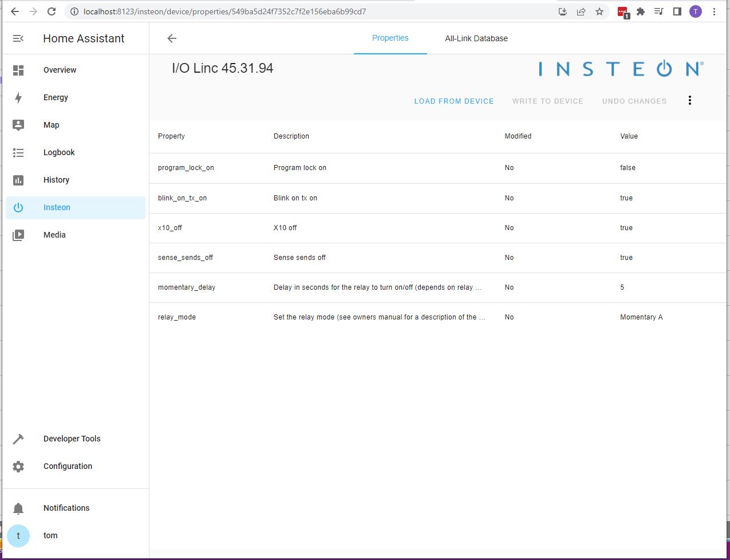Open the Configuration gear icon
The image size is (730, 560).
click(18, 466)
